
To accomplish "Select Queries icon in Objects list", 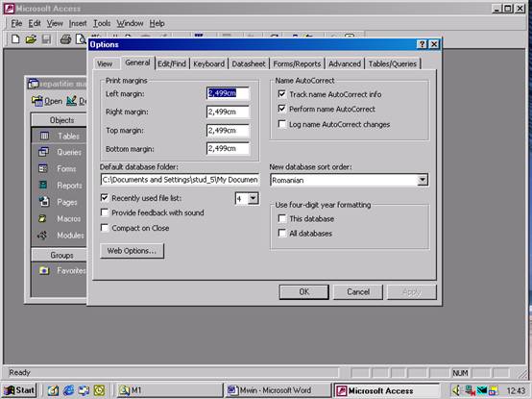I will 43,152.
